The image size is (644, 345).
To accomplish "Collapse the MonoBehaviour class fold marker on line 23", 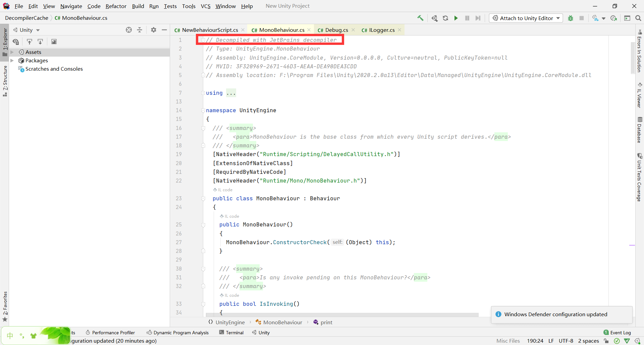I will 203,199.
